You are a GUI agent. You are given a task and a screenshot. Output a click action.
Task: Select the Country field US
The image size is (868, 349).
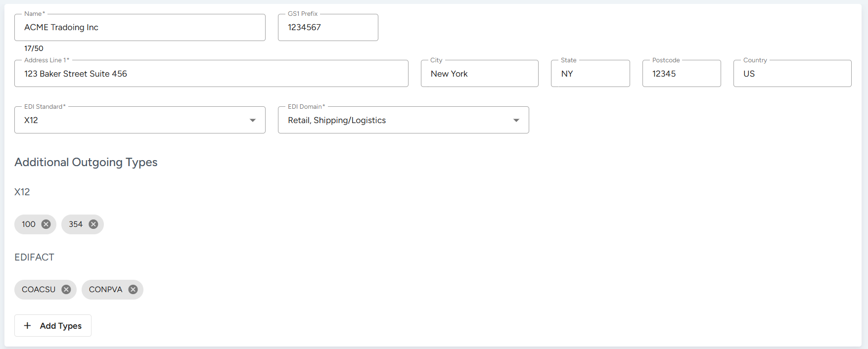[x=792, y=74]
